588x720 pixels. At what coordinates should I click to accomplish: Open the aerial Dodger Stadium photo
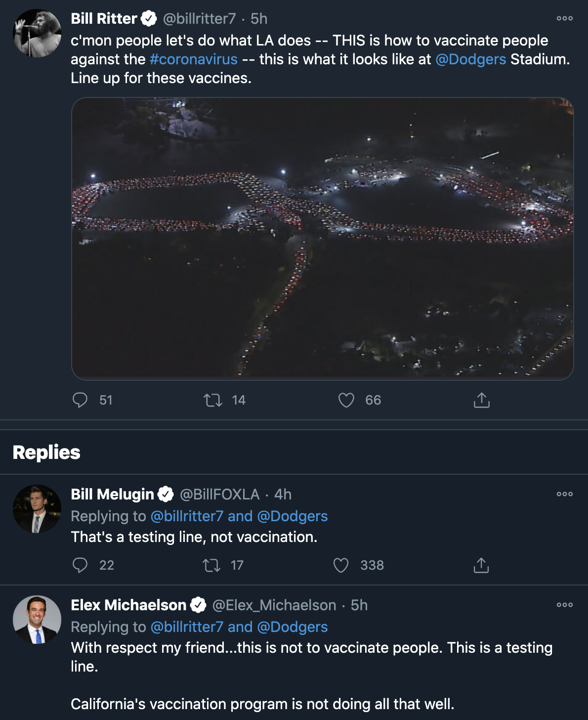322,238
